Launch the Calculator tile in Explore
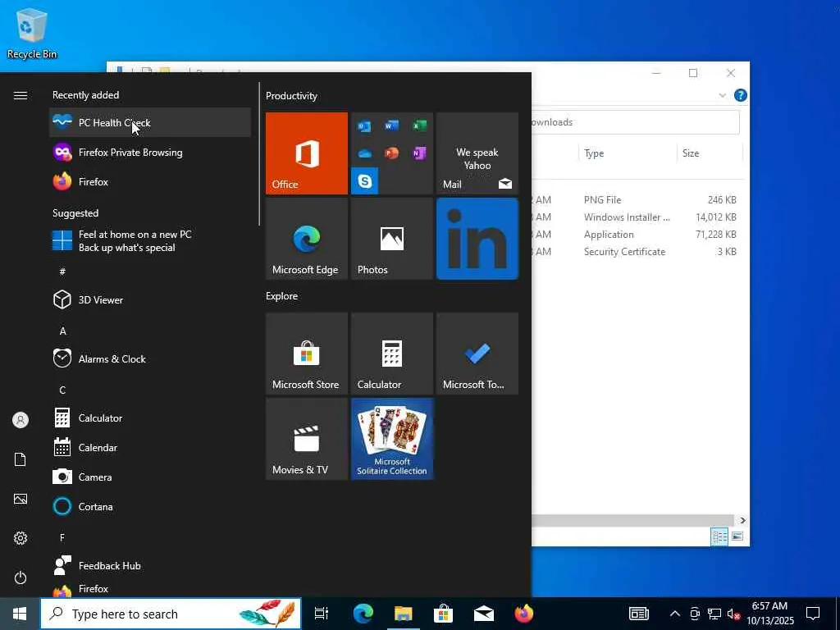Screen dimensions: 840x630 (391, 354)
